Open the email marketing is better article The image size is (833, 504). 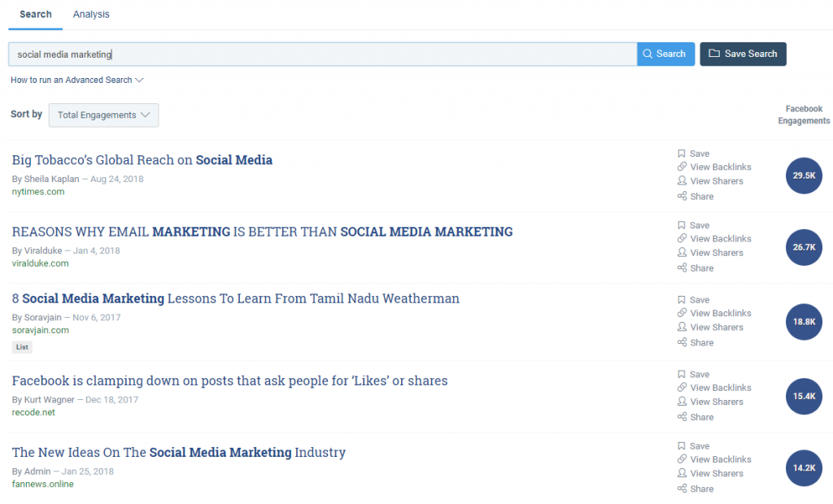[262, 232]
